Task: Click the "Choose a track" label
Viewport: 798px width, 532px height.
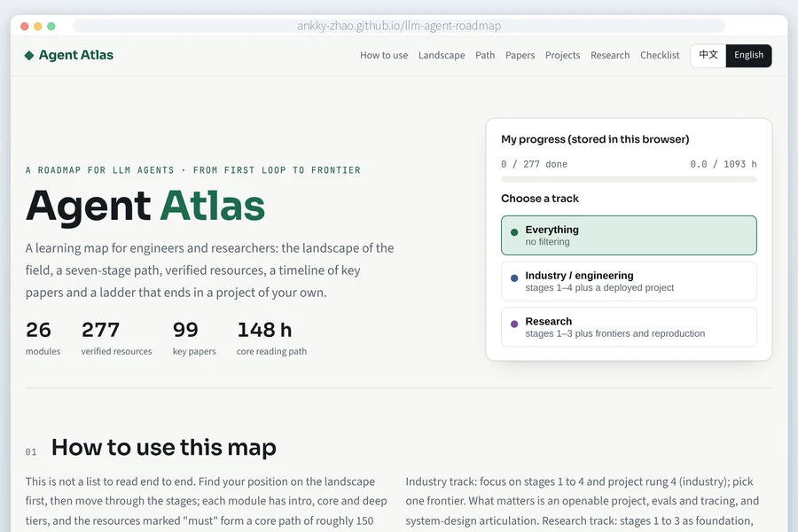Action: (x=539, y=199)
